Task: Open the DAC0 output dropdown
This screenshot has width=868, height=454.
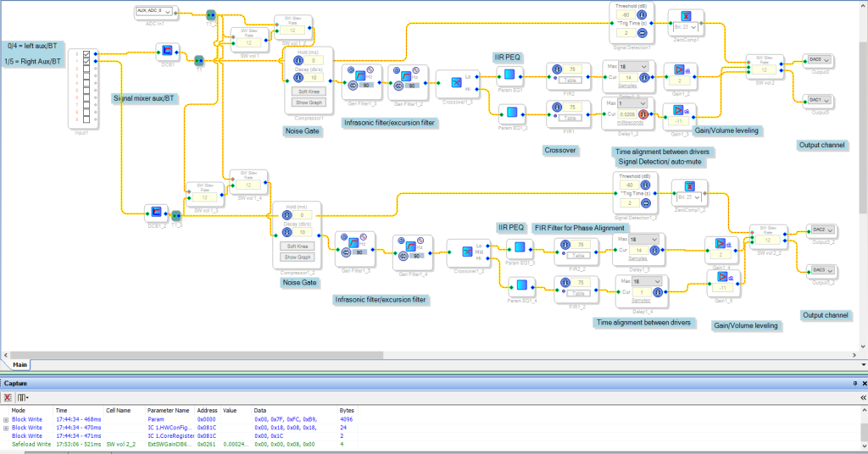Action: coord(818,60)
